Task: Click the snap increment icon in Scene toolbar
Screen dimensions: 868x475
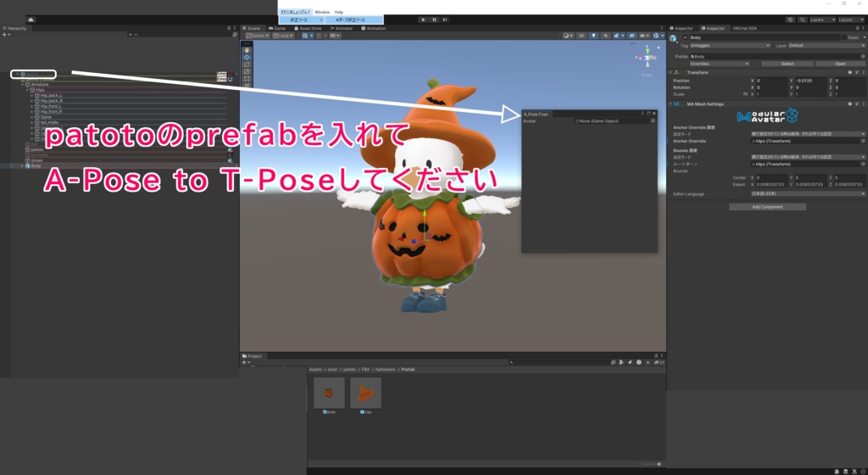Action: coord(334,36)
